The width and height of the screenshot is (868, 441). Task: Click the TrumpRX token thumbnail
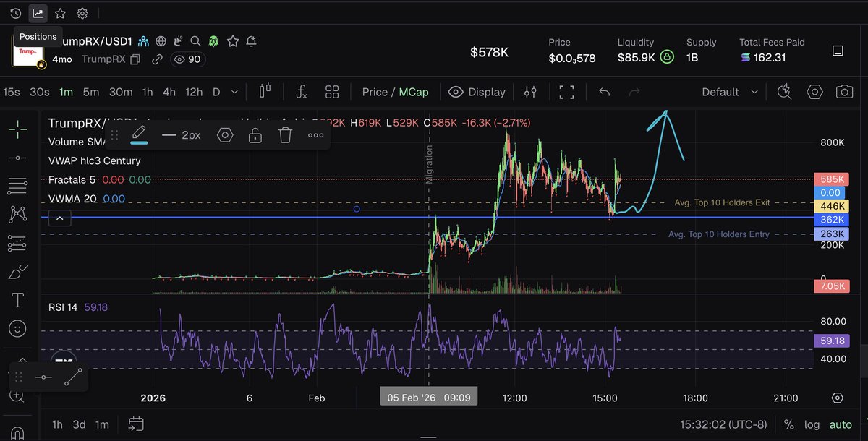click(27, 52)
